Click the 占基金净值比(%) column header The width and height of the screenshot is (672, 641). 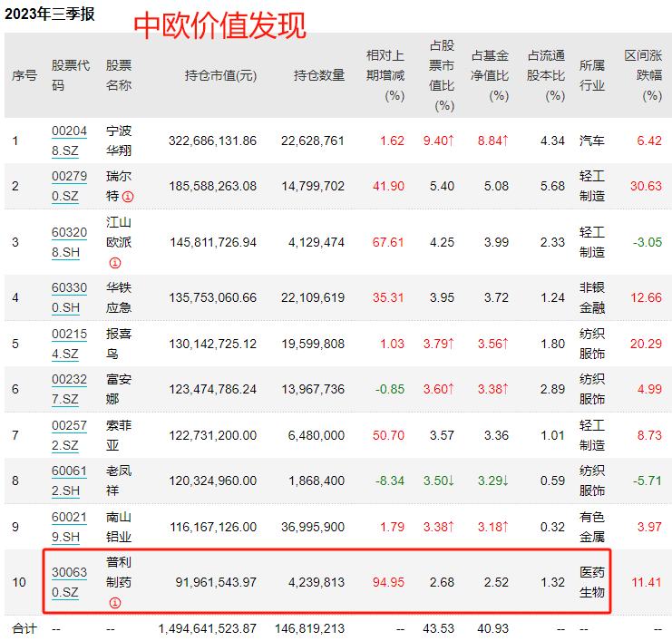[490, 75]
